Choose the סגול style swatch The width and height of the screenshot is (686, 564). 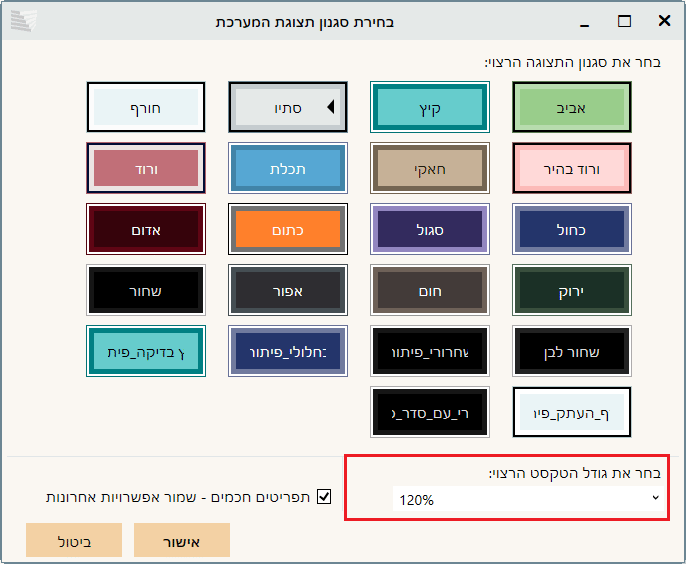430,229
